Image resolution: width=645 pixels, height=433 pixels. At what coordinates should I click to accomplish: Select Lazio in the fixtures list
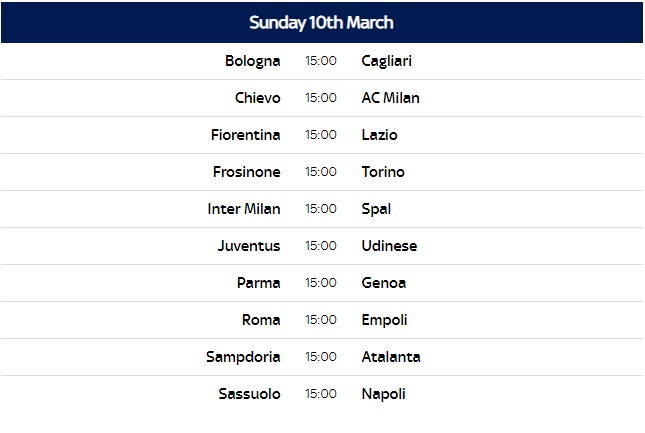coord(379,135)
